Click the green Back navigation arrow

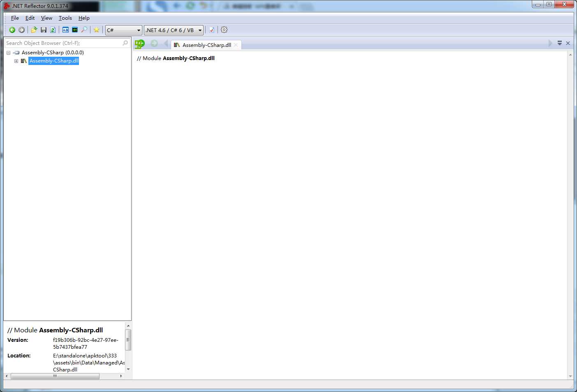pyautogui.click(x=12, y=30)
